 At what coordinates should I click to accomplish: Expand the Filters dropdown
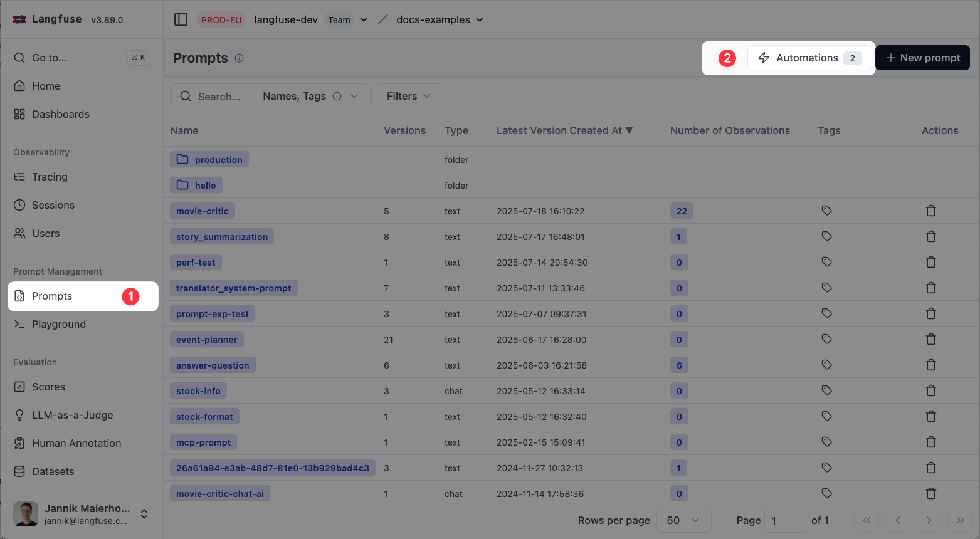tap(409, 96)
